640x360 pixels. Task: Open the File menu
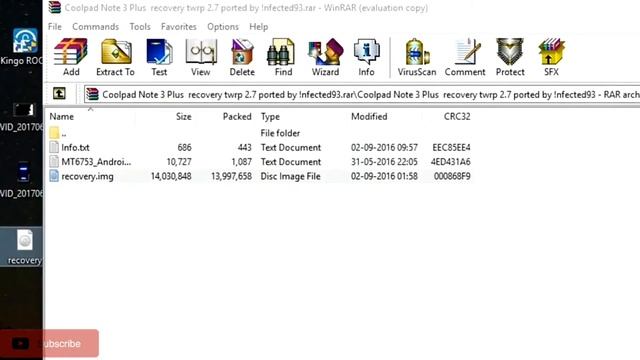(55, 27)
